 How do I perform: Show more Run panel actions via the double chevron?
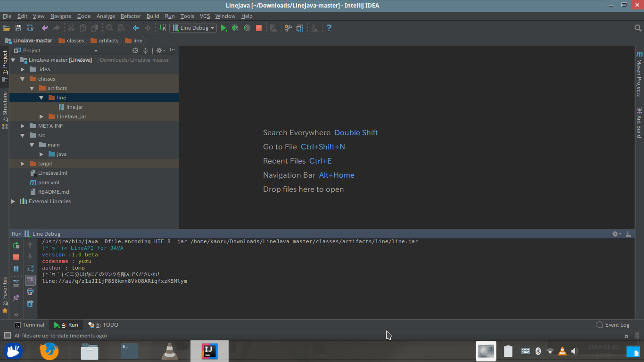tap(16, 314)
